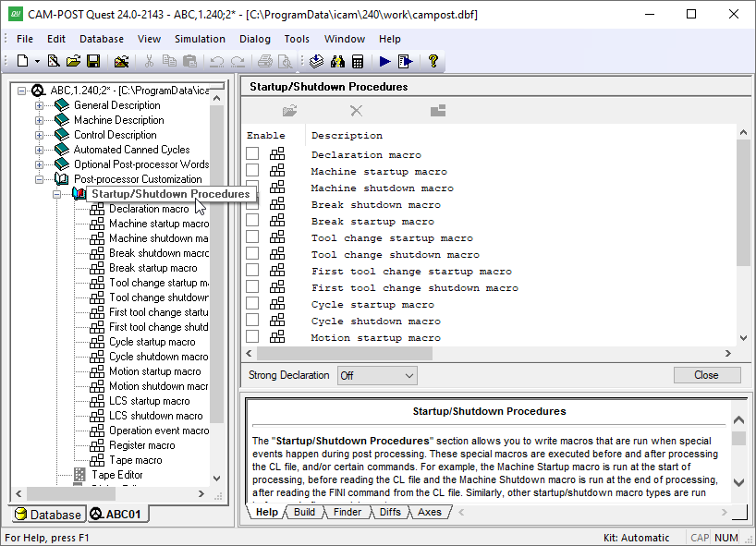Click the folder-with-pencil icon next to Save
Image resolution: width=756 pixels, height=546 pixels.
coord(121,61)
